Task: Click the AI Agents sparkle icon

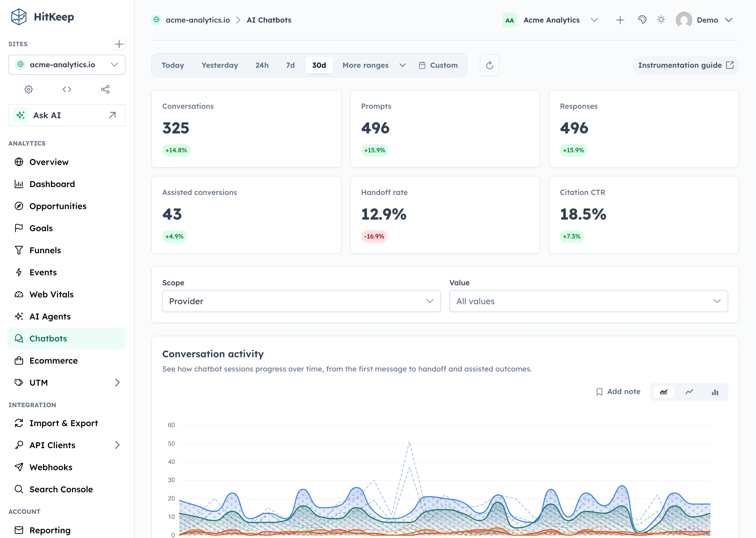Action: coord(19,316)
